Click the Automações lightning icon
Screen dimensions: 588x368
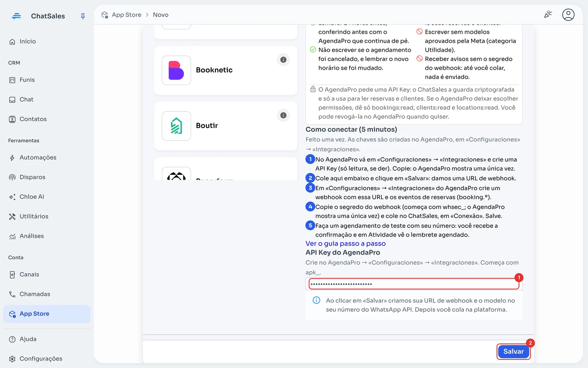tap(12, 158)
